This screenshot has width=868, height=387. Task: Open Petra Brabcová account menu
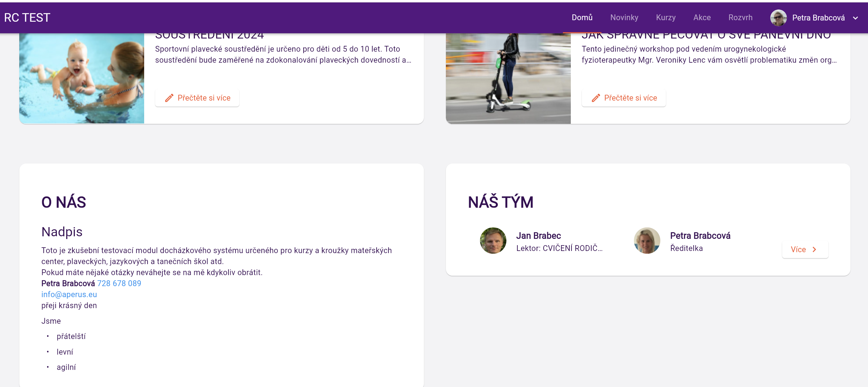click(x=818, y=17)
